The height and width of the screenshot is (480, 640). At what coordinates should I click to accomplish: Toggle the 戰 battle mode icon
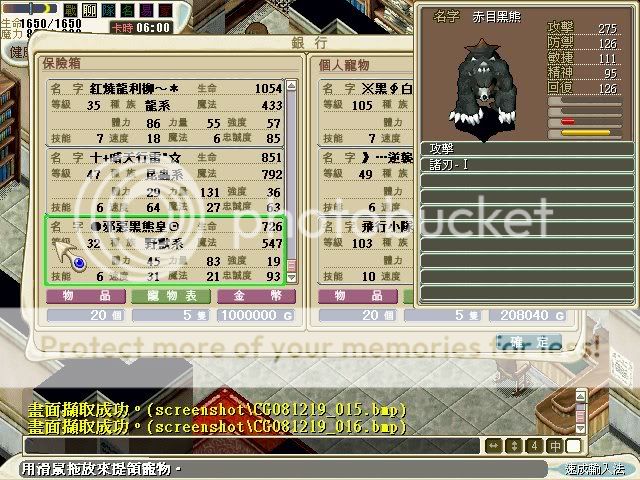(x=73, y=9)
